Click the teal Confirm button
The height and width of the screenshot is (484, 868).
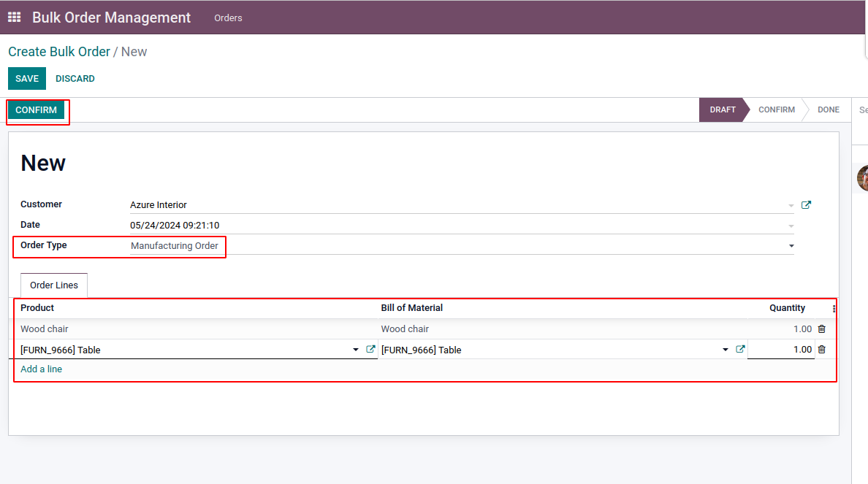[x=36, y=110]
